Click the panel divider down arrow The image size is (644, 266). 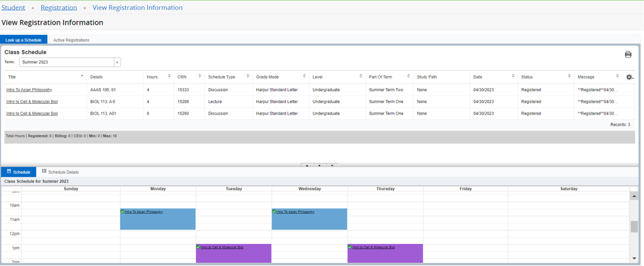332,166
